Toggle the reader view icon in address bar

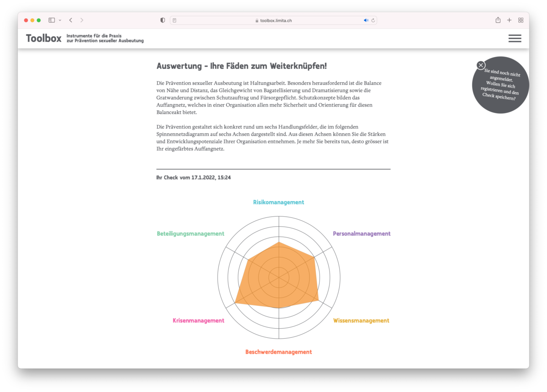tap(175, 21)
